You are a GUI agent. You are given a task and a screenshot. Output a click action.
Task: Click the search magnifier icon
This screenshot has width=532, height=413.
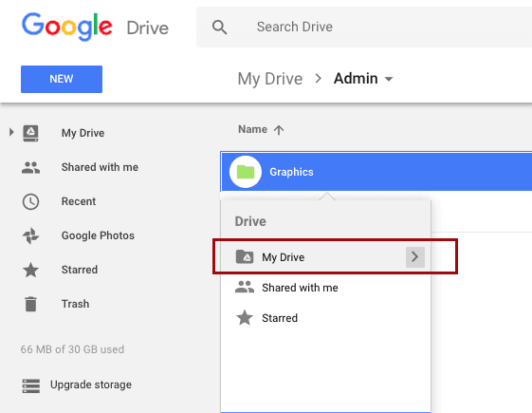point(219,28)
